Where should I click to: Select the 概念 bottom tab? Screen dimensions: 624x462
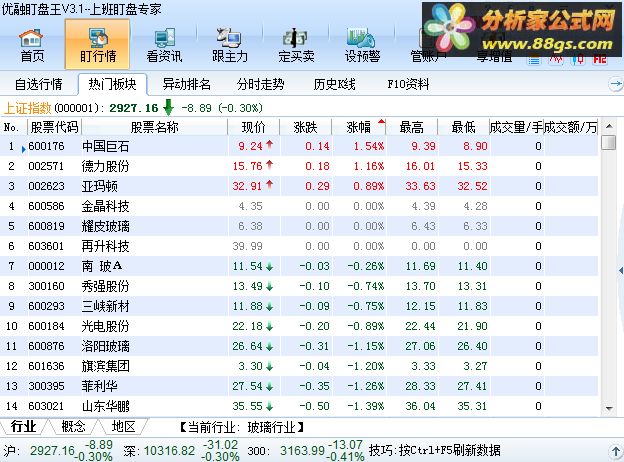click(73, 427)
